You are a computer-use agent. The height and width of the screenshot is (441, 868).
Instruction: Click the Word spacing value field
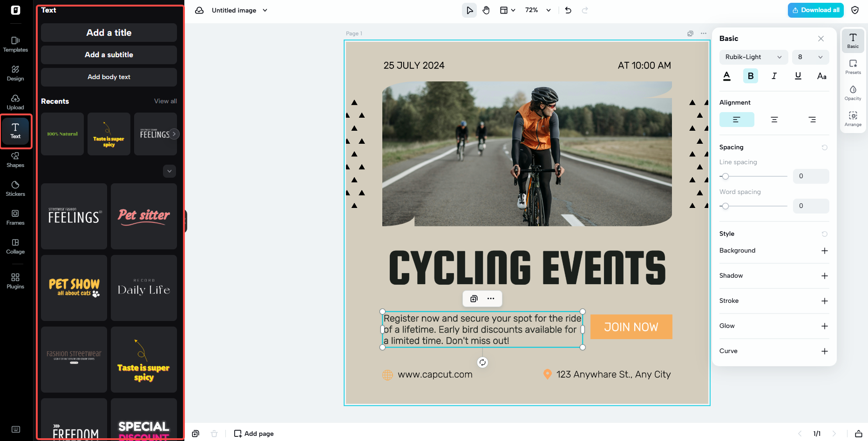pos(811,206)
